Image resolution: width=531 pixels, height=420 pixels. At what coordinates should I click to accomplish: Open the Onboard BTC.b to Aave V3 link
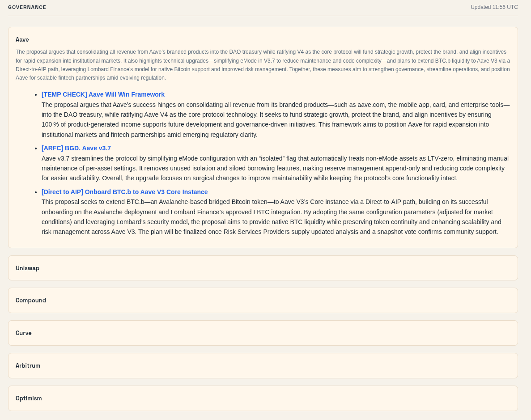pyautogui.click(x=125, y=192)
